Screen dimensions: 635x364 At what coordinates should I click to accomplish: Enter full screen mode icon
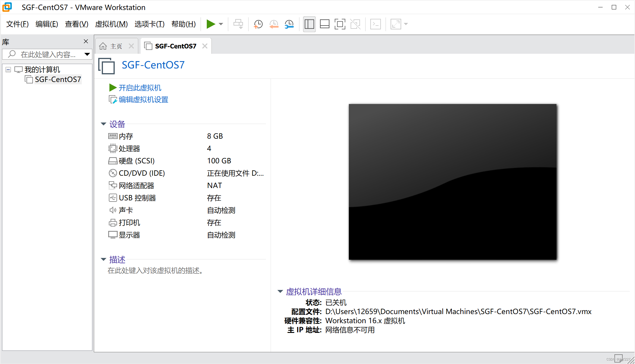[x=340, y=24]
